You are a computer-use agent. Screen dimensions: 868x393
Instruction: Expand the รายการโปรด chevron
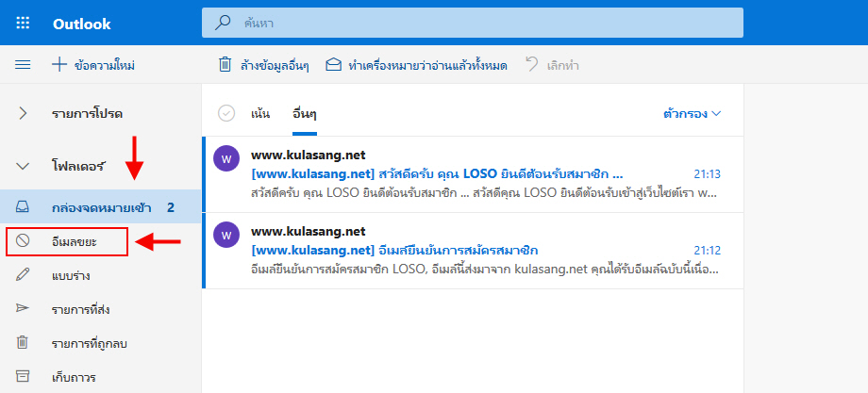click(x=23, y=114)
